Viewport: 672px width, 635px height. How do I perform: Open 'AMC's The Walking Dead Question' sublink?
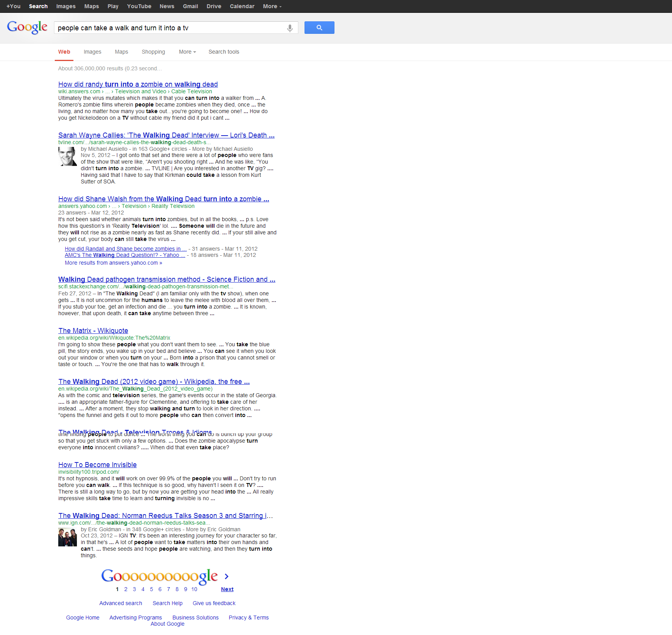pos(125,255)
